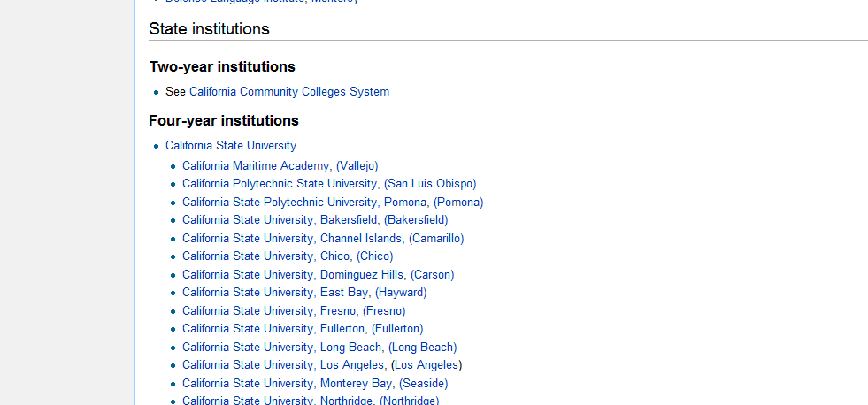Open California State University, Dominguez Hills
This screenshot has width=868, height=405.
click(x=293, y=275)
